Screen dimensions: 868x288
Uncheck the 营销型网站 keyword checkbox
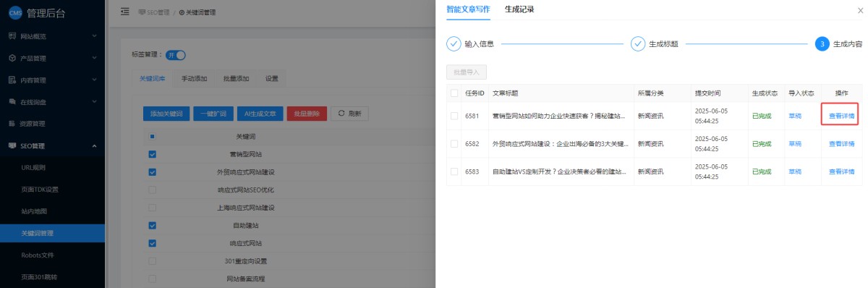(x=152, y=154)
